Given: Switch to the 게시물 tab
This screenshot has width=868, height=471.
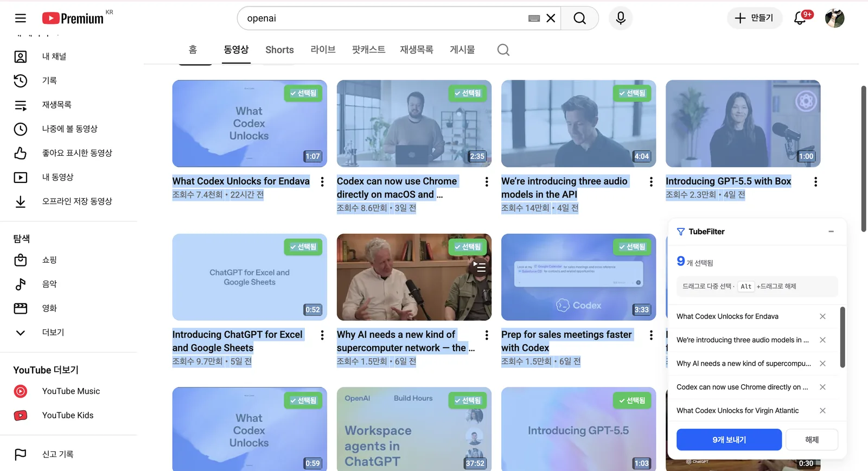Looking at the screenshot, I should click(462, 49).
